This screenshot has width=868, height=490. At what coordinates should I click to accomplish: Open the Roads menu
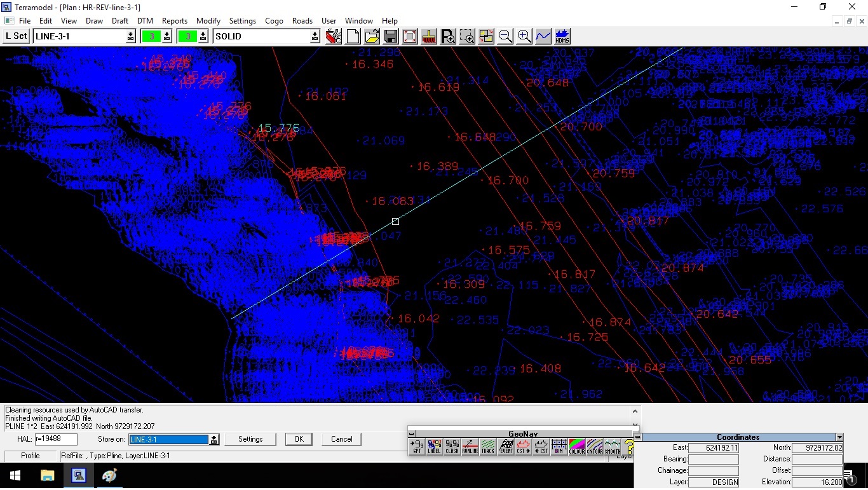pos(302,20)
